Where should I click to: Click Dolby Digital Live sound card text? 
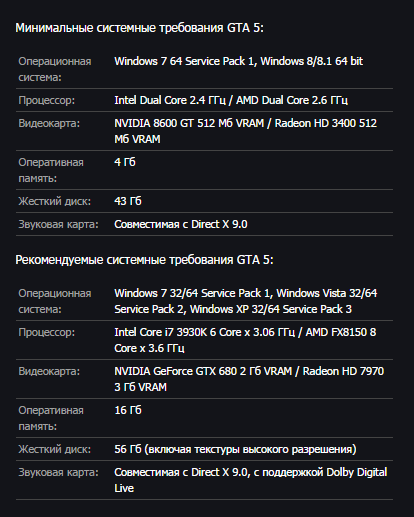coord(251,480)
